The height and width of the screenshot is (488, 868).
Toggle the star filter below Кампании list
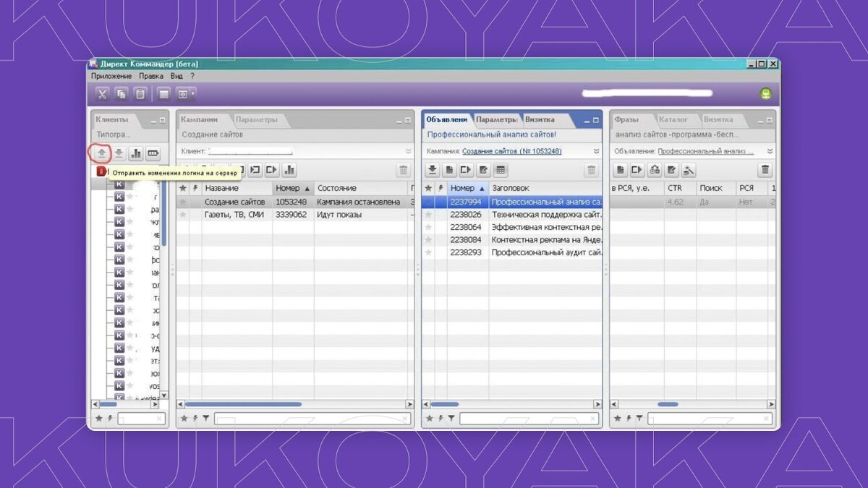(x=184, y=418)
